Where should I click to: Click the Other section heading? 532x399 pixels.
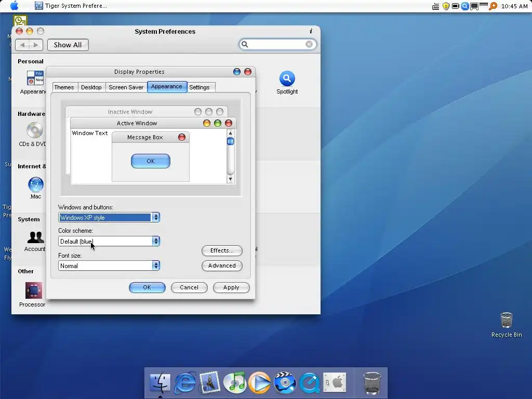pos(26,271)
